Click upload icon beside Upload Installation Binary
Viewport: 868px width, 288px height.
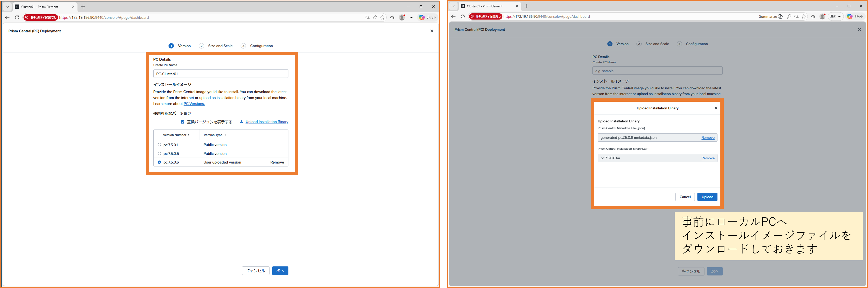tap(242, 122)
